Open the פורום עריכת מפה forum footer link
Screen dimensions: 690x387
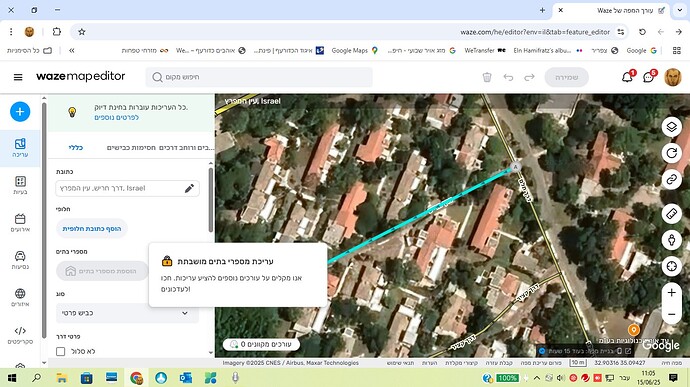point(541,363)
